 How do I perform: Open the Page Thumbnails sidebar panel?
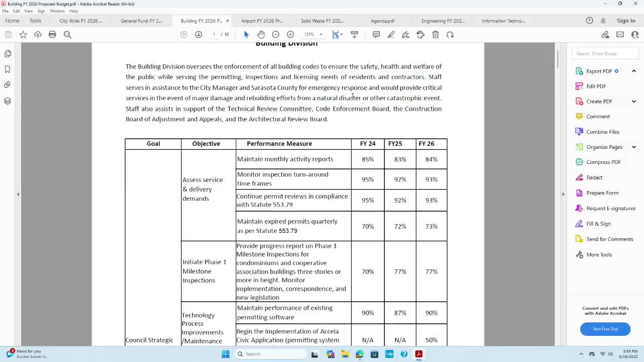click(8, 53)
